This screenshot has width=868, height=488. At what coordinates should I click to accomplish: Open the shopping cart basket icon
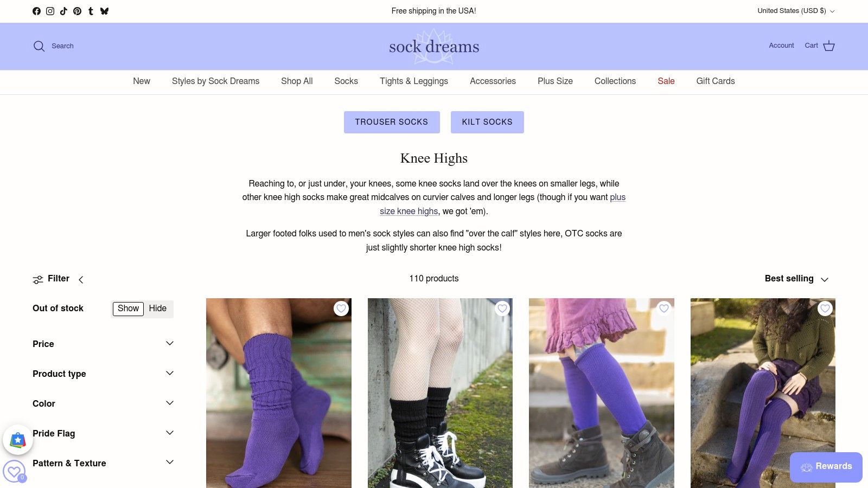coord(829,46)
